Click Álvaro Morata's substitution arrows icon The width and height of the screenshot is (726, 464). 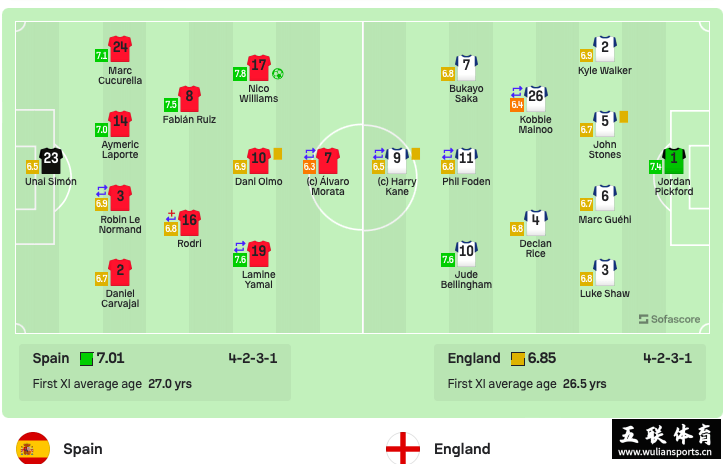coord(310,153)
